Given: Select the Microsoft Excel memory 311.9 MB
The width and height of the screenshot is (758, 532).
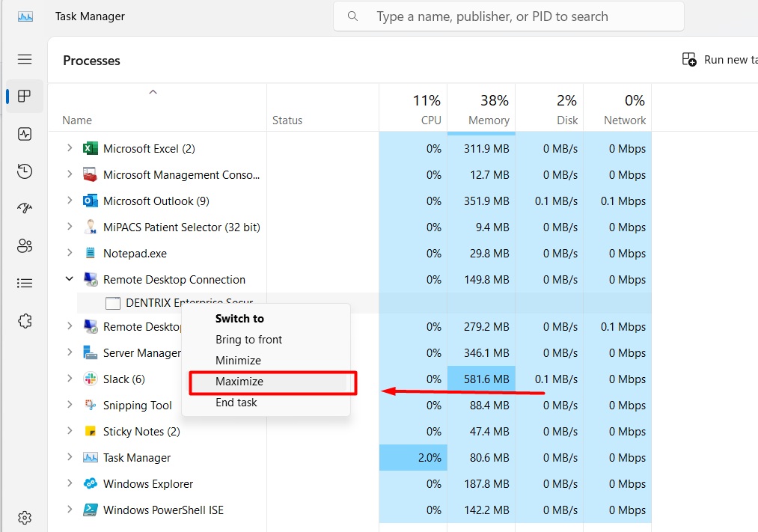Looking at the screenshot, I should [x=486, y=149].
